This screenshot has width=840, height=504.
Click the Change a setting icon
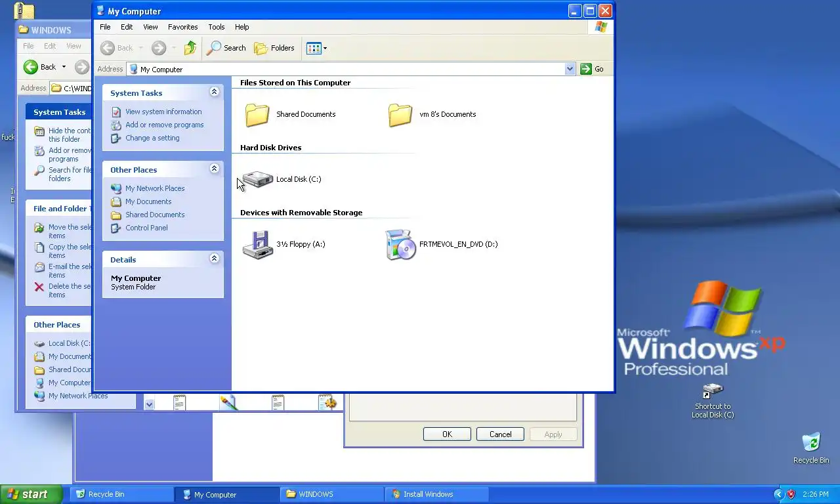(116, 138)
